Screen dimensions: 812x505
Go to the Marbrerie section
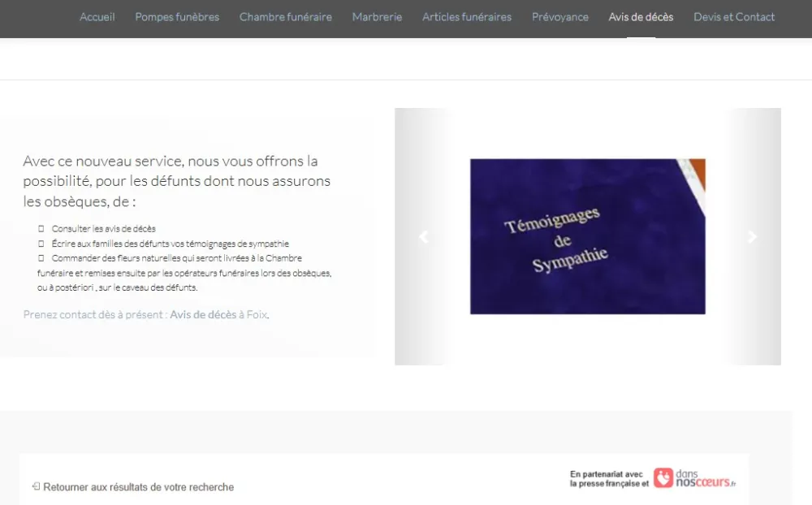[x=377, y=17]
